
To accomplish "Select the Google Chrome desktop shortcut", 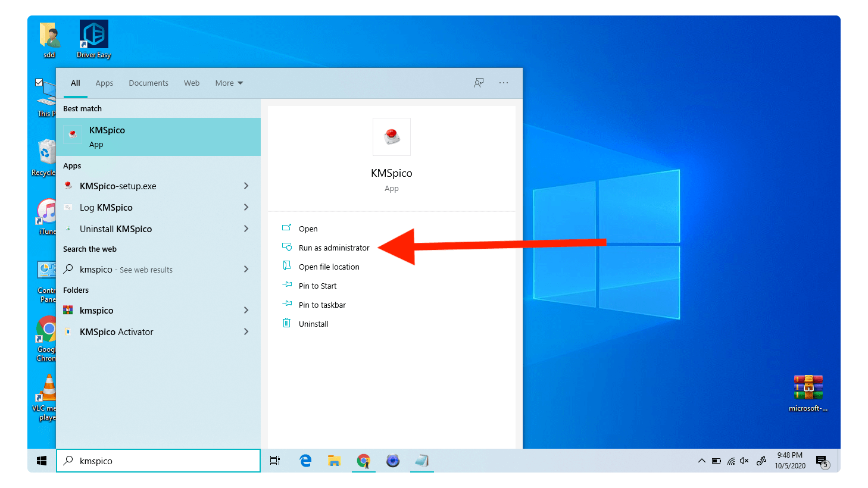I will point(46,339).
